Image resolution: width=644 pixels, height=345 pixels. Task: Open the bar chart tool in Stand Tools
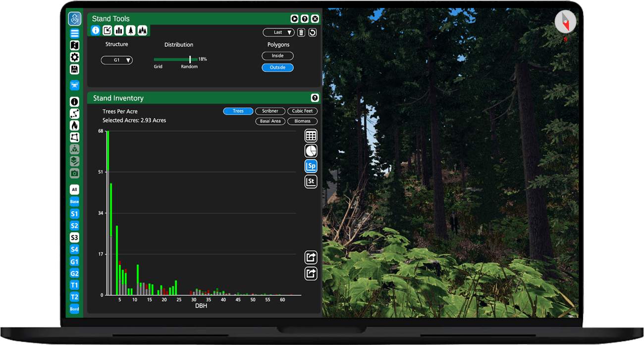coord(119,30)
